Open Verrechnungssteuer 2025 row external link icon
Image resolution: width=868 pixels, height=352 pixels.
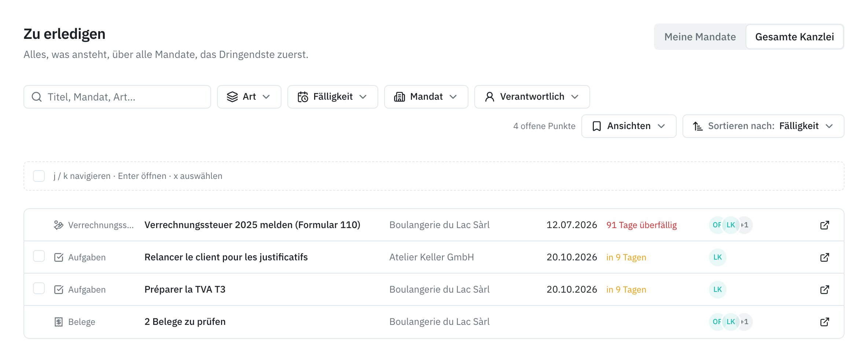point(824,225)
